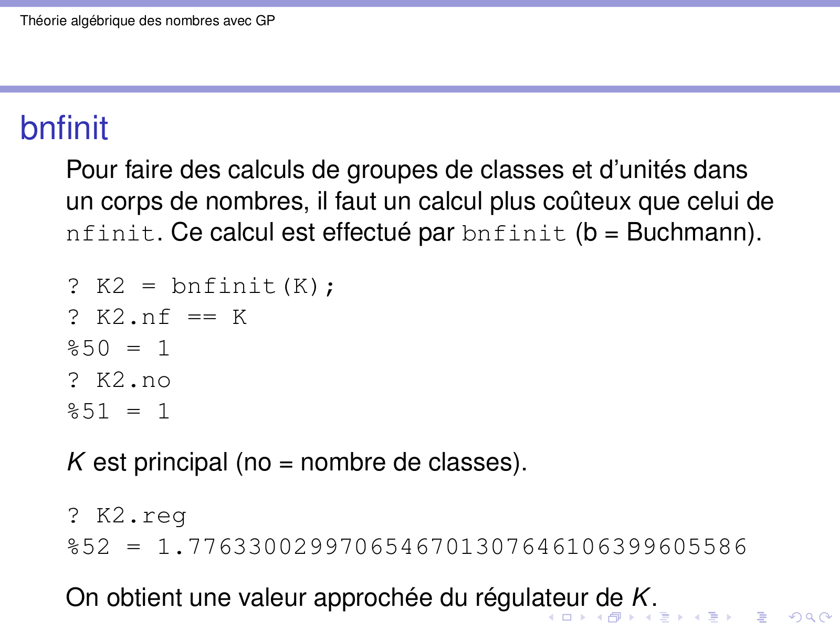
Task: Go to previous subsection arrow
Action: click(648, 617)
